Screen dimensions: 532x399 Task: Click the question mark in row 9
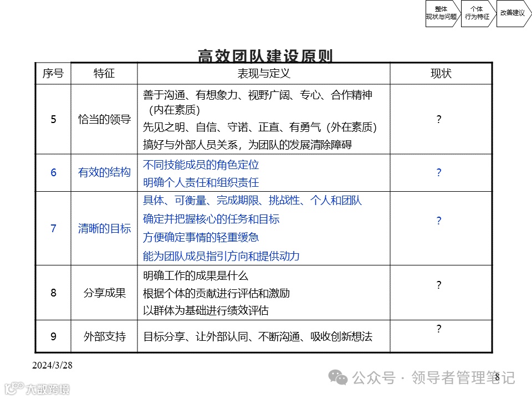pyautogui.click(x=439, y=329)
